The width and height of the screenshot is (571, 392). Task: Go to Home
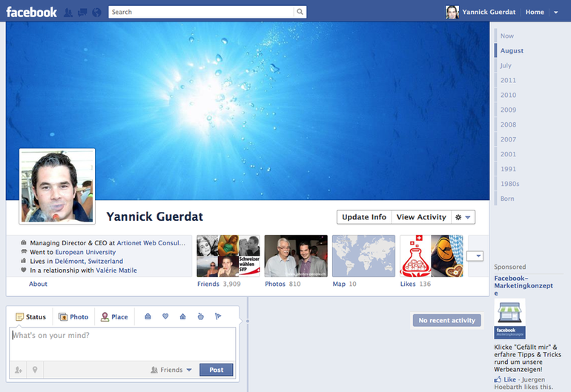click(x=535, y=12)
